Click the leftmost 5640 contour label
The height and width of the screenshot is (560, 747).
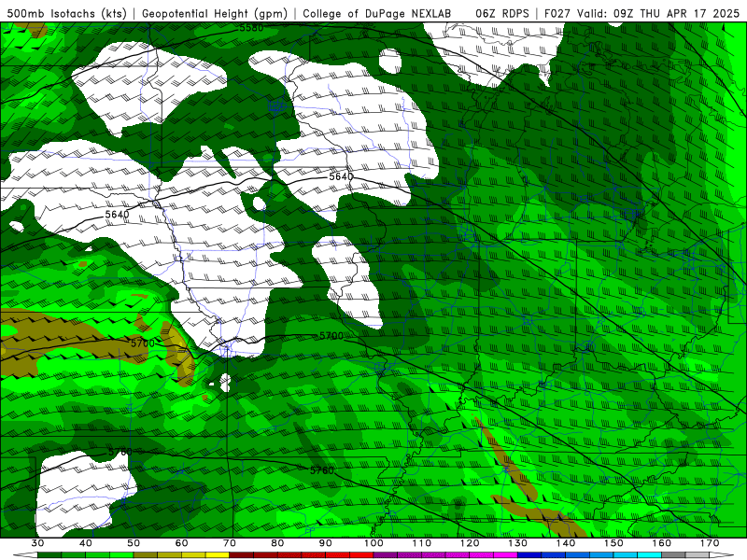tap(117, 215)
